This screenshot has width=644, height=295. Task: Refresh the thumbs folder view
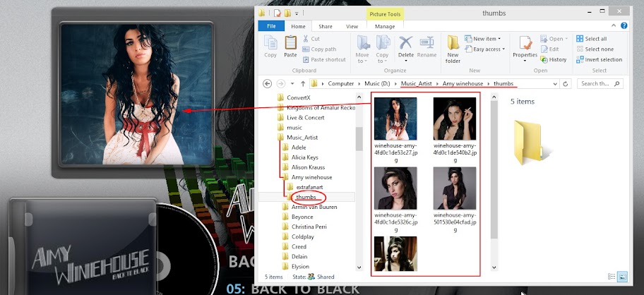point(566,84)
